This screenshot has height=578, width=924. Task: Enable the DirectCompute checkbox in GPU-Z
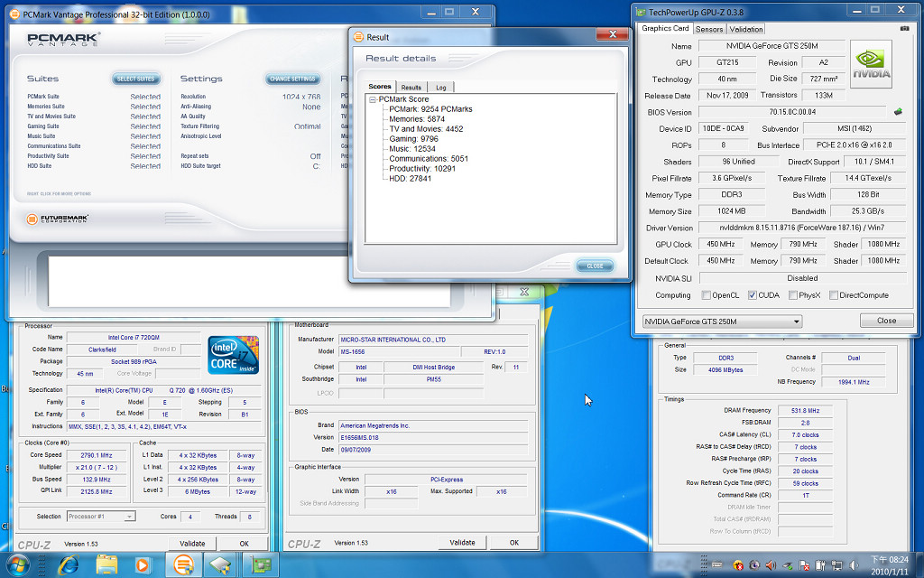point(833,295)
